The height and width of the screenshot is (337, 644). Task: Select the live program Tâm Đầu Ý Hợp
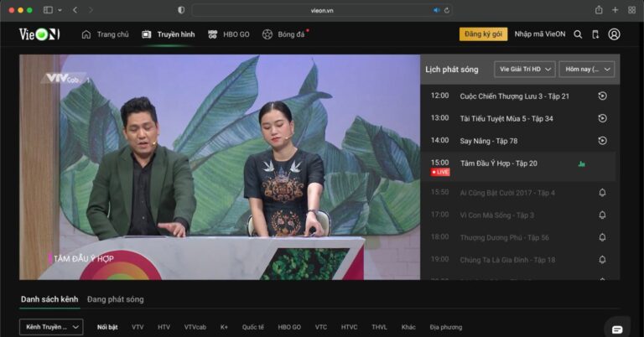pos(498,163)
